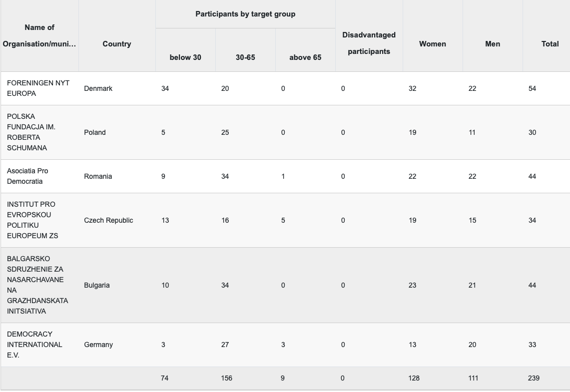Image resolution: width=570 pixels, height=392 pixels.
Task: Click the Total column header
Action: [550, 43]
